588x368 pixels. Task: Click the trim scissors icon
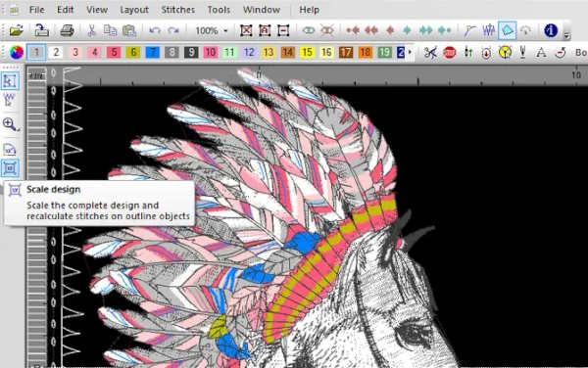pos(430,53)
